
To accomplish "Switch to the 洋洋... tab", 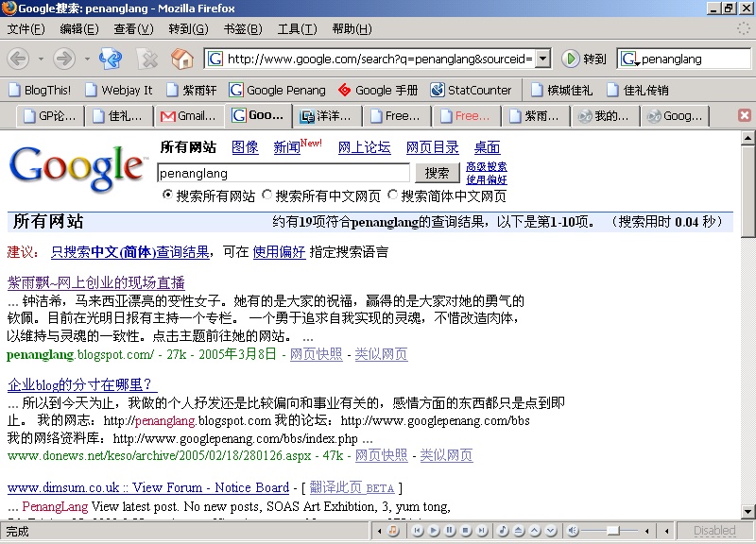I will click(x=327, y=115).
